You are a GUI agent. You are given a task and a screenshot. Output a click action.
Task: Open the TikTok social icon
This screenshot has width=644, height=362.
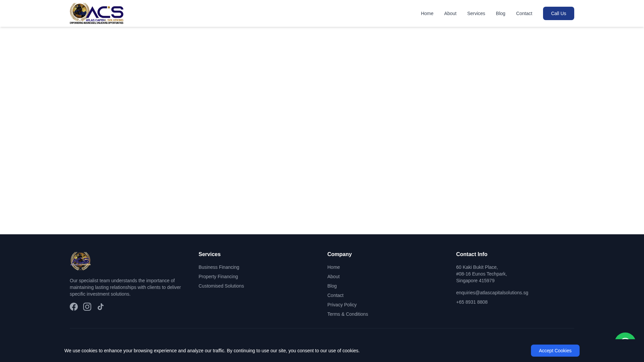click(x=101, y=307)
